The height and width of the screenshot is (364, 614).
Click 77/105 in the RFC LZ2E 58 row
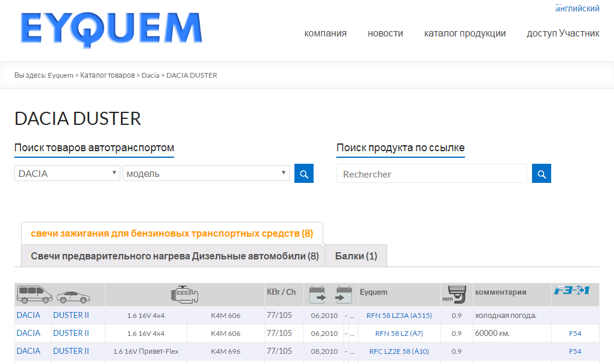click(279, 351)
